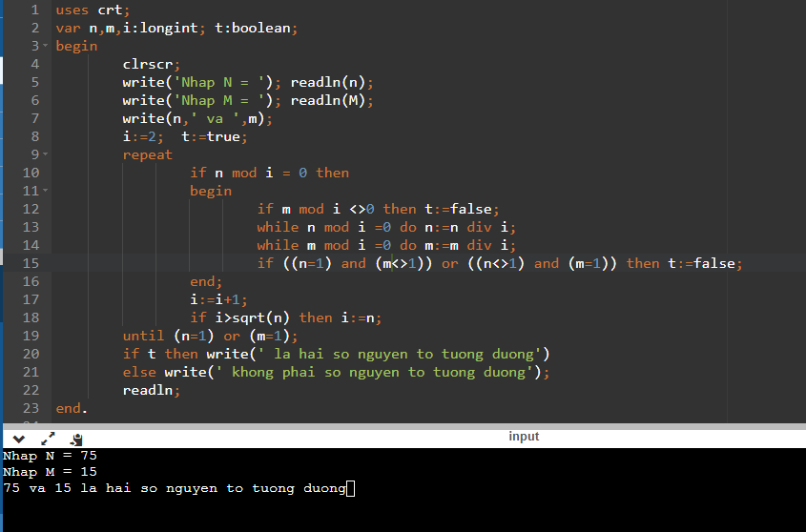Fold the repeat block at line 9

tap(45, 154)
